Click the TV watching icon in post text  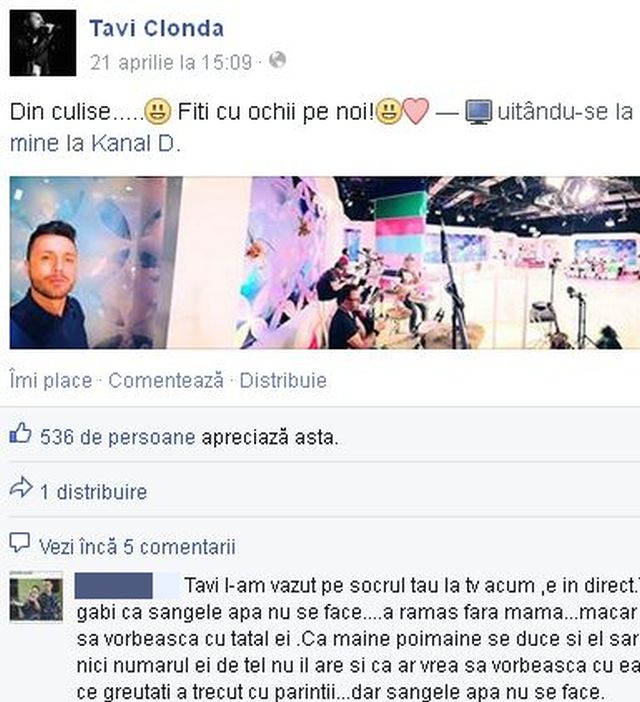click(x=478, y=112)
